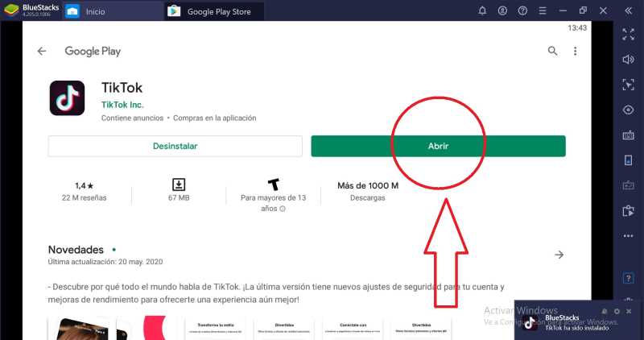Click the phone rotate icon in sidebar
This screenshot has width=644, height=340.
pyautogui.click(x=629, y=160)
